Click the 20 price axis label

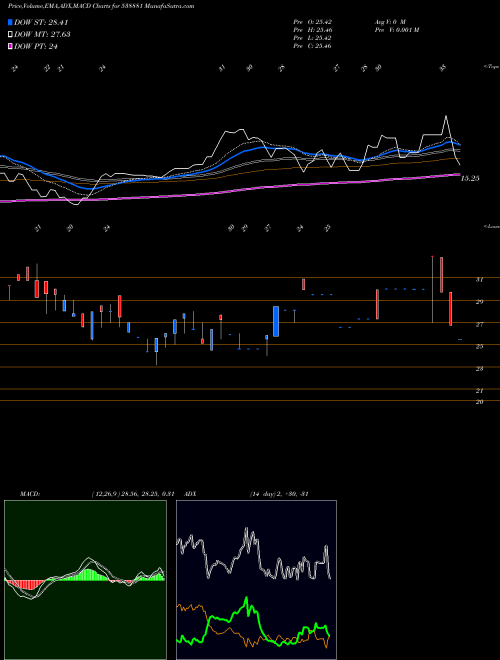[x=479, y=402]
